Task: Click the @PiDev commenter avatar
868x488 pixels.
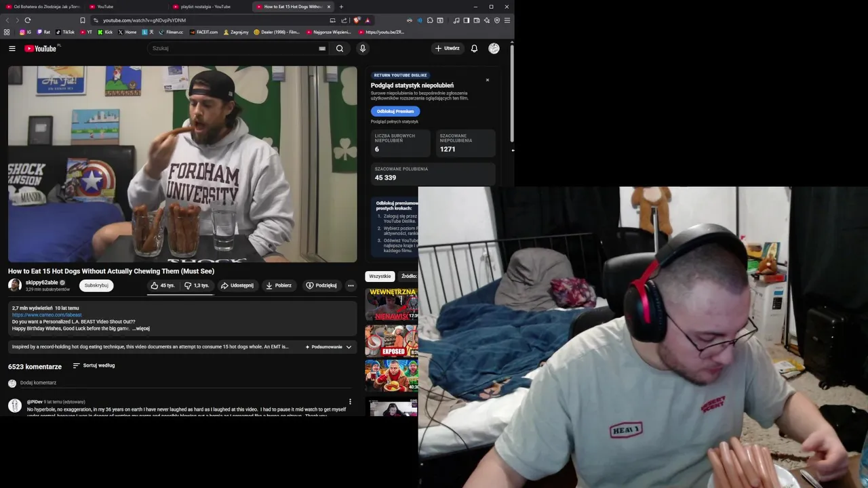Action: click(15, 405)
